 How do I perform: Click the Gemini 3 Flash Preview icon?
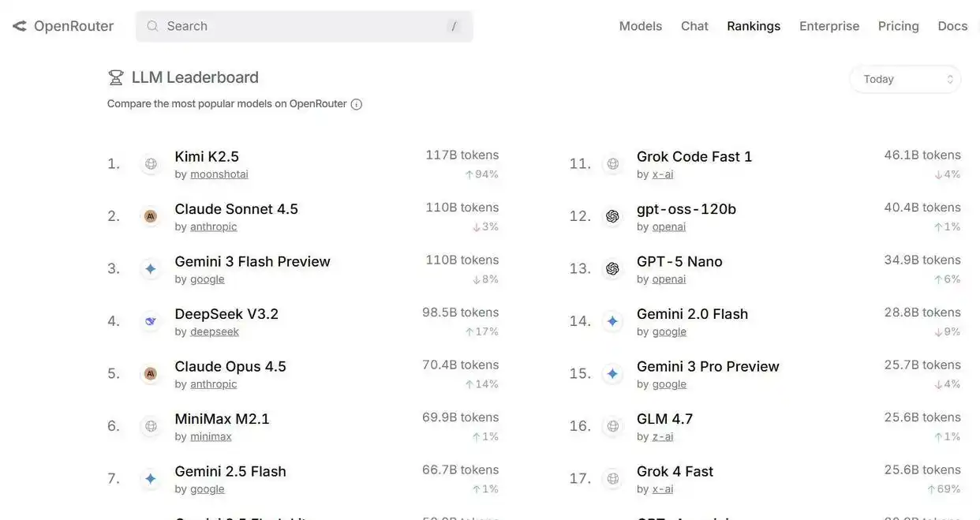tap(151, 269)
